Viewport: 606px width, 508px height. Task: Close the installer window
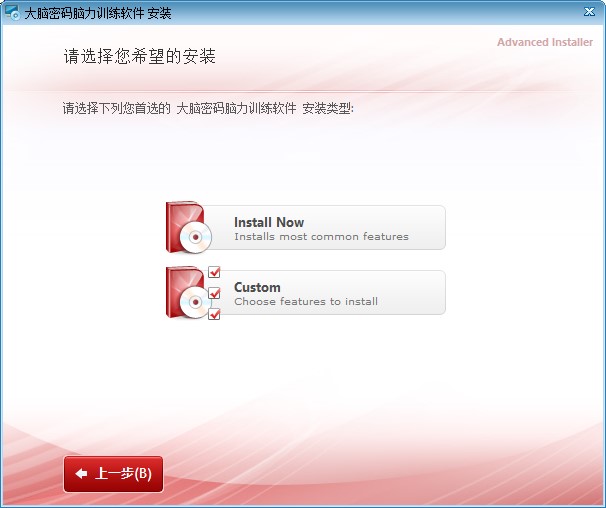tap(589, 12)
